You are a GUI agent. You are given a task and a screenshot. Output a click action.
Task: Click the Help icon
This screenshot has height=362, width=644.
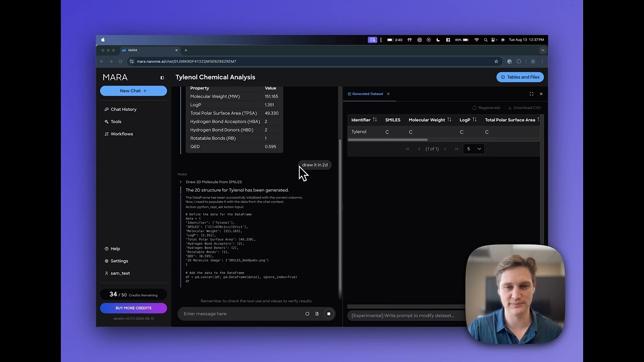tap(106, 249)
